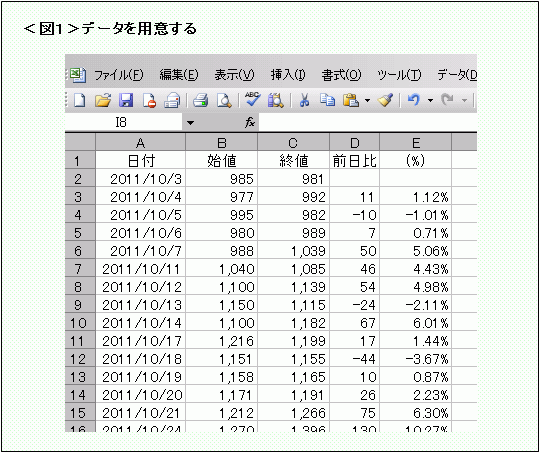Run spell check with the ABC checkmark icon
The image size is (539, 452).
coord(253,100)
